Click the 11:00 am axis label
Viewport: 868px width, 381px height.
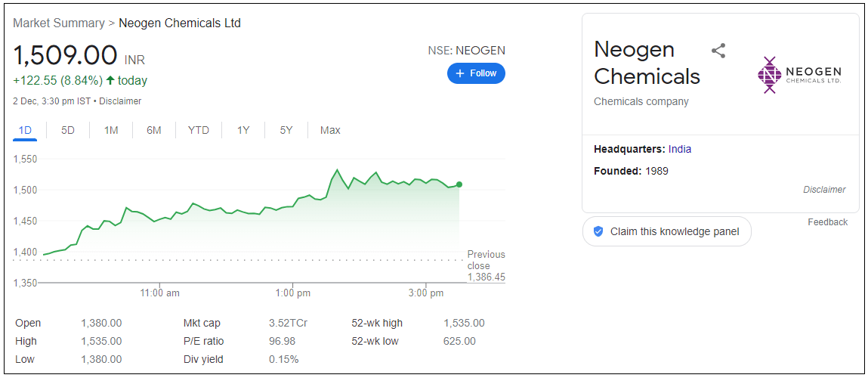[159, 293]
